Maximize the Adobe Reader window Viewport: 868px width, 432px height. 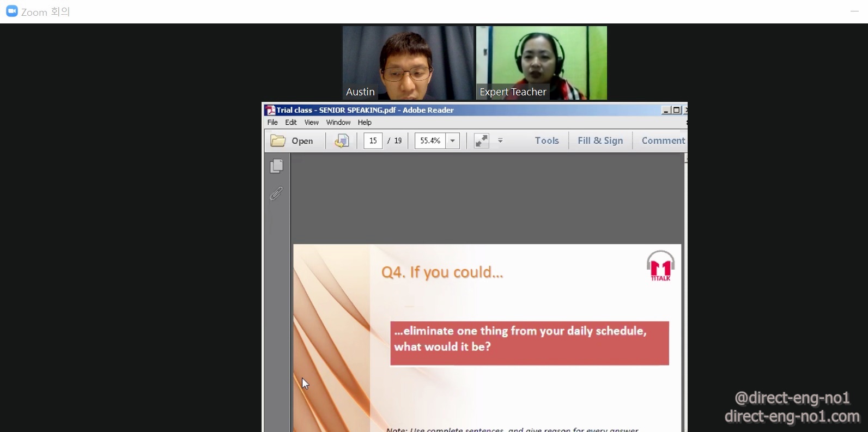coord(676,110)
